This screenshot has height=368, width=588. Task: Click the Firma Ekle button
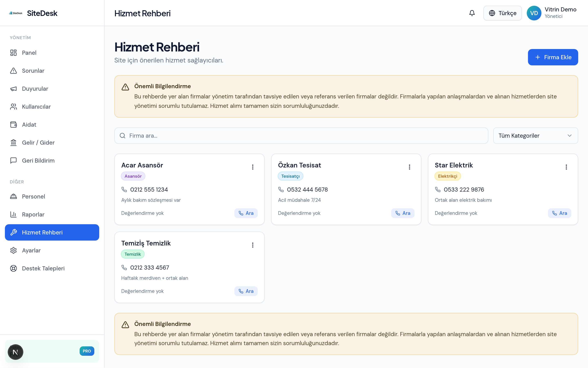553,57
